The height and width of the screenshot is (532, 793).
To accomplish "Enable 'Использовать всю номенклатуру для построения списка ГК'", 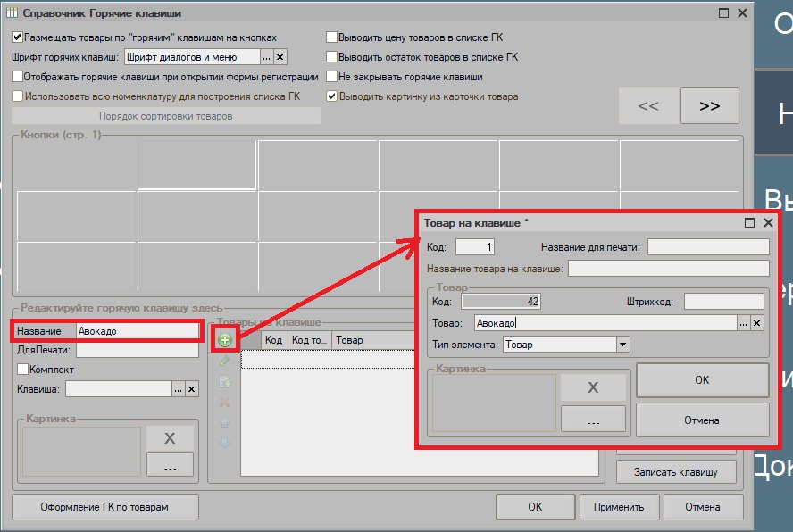I will pyautogui.click(x=17, y=96).
